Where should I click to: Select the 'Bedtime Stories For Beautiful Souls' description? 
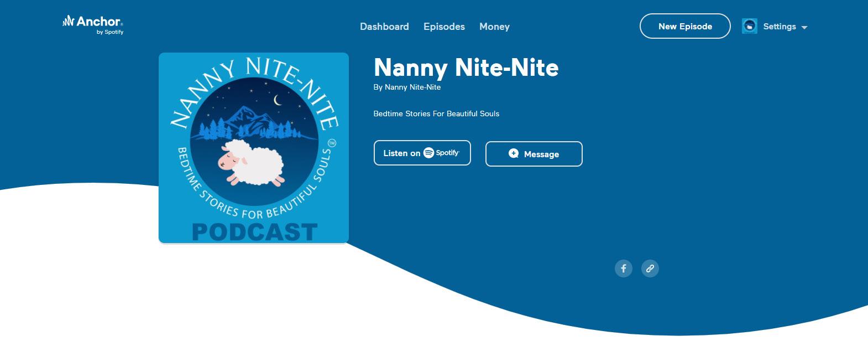click(x=436, y=113)
